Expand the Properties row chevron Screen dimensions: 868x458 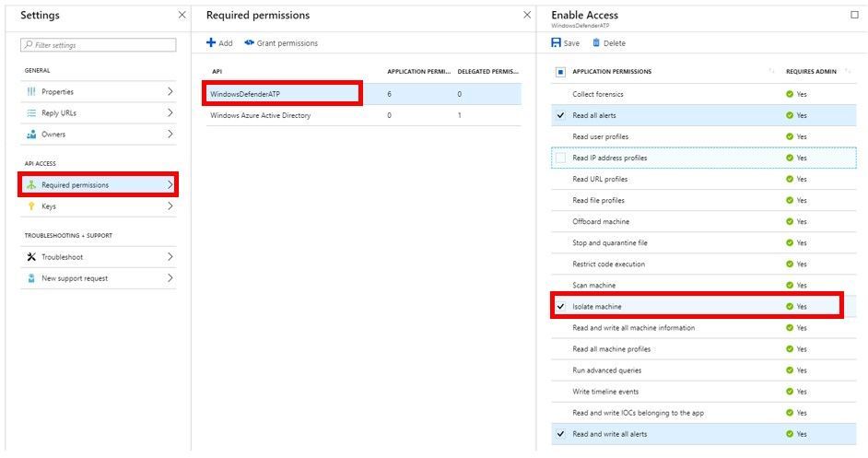click(x=170, y=92)
